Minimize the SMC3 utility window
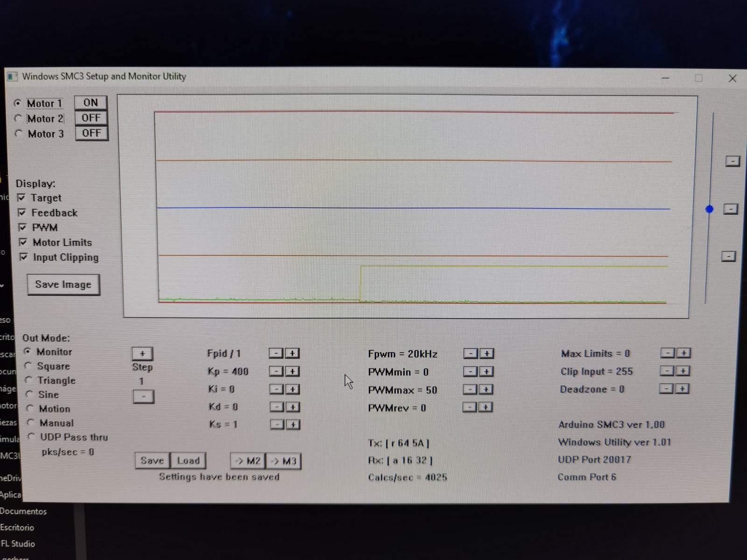 pyautogui.click(x=665, y=78)
